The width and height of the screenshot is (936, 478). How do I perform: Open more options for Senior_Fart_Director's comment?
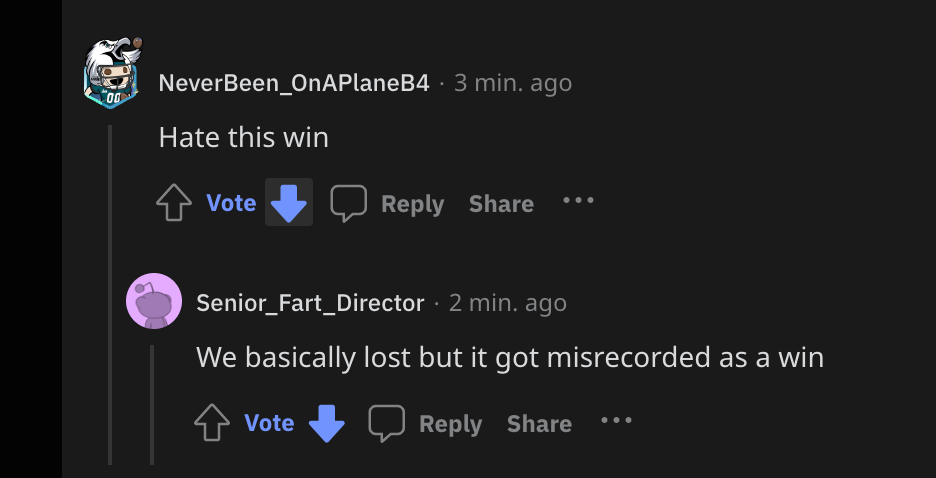click(x=616, y=421)
